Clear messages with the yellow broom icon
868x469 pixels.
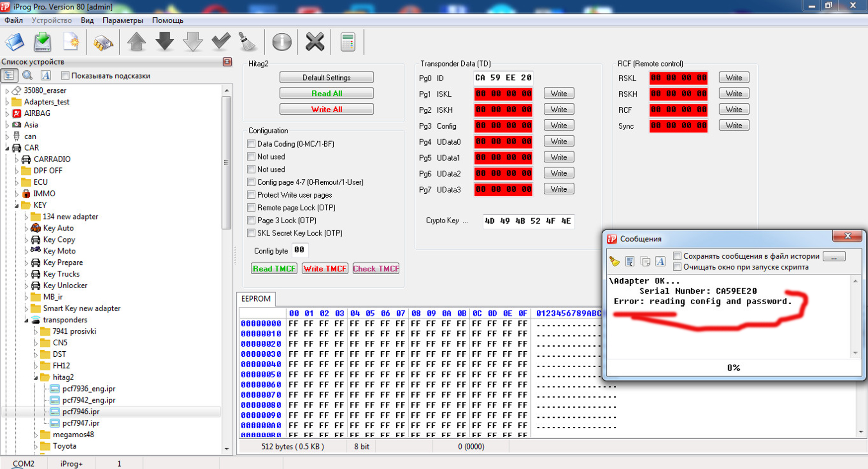click(x=615, y=261)
